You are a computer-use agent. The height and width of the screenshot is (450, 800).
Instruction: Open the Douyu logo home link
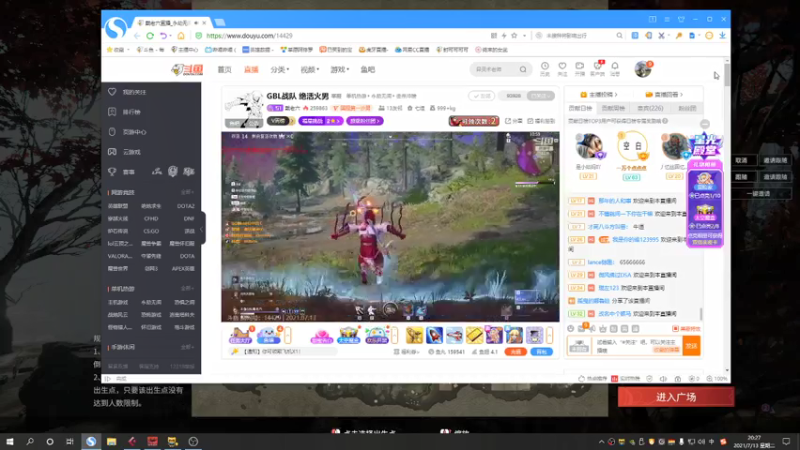187,69
